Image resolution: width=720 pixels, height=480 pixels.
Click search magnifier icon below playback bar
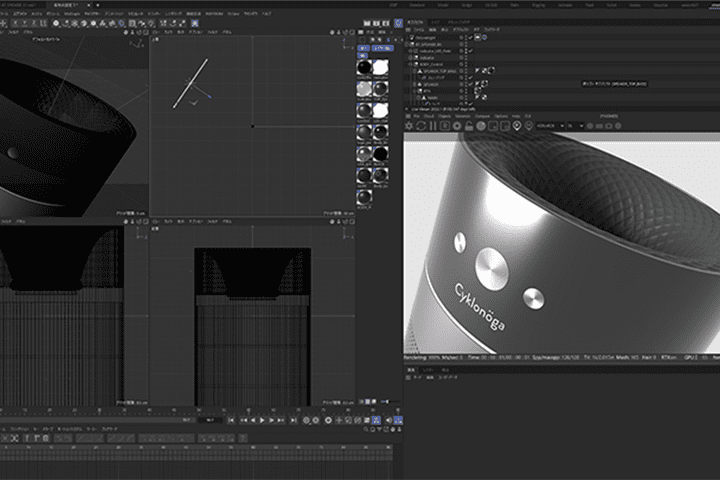pos(366,429)
